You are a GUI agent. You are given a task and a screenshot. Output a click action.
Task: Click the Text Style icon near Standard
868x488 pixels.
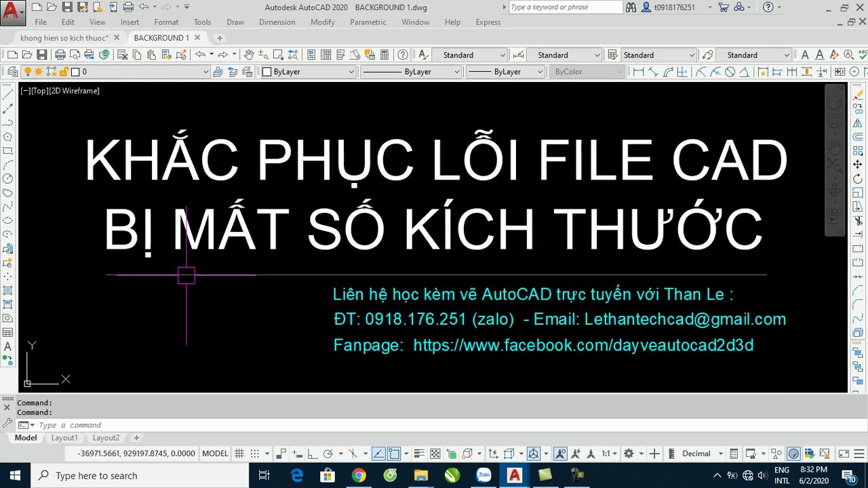coord(423,55)
